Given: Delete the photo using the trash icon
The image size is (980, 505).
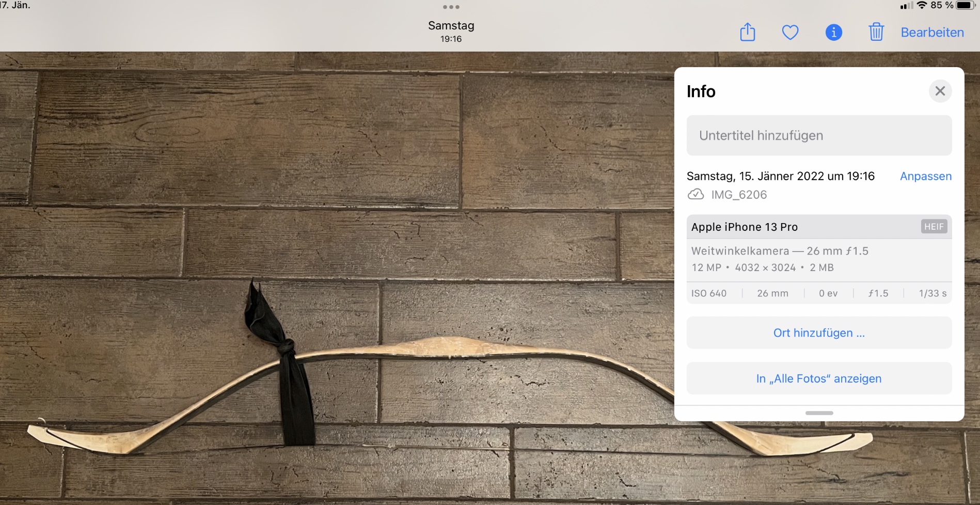Looking at the screenshot, I should 876,32.
